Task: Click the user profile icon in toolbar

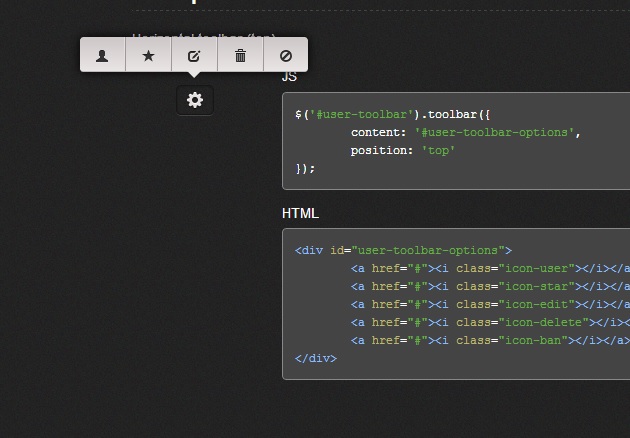Action: [x=102, y=56]
